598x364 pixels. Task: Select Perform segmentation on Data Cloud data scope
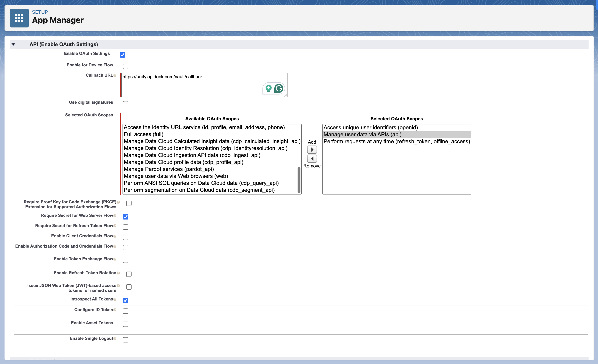210,190
